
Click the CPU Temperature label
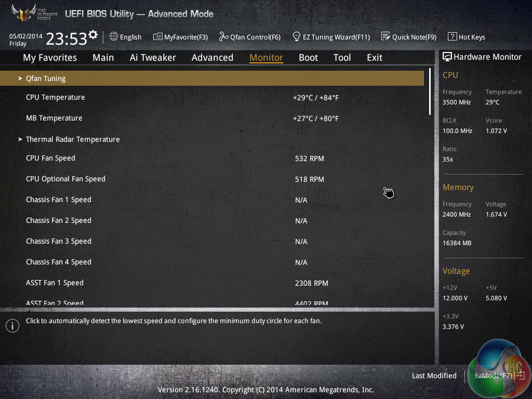click(x=55, y=97)
